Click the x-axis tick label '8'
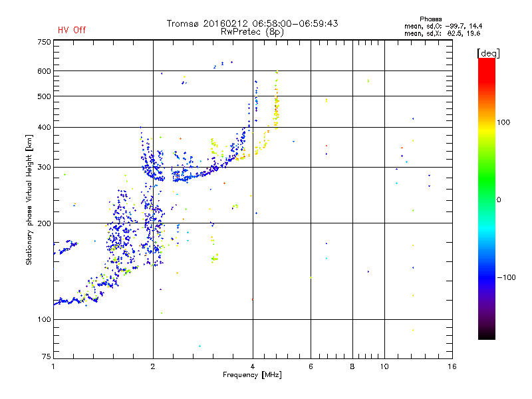 point(352,366)
